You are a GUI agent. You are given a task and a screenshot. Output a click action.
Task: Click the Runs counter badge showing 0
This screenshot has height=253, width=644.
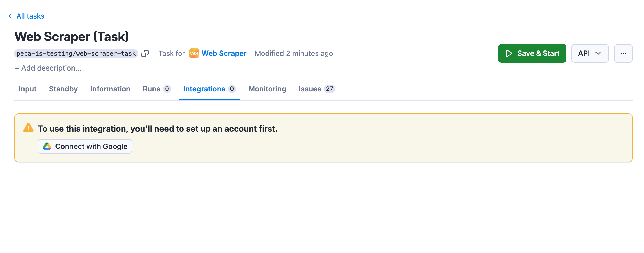[x=167, y=89]
